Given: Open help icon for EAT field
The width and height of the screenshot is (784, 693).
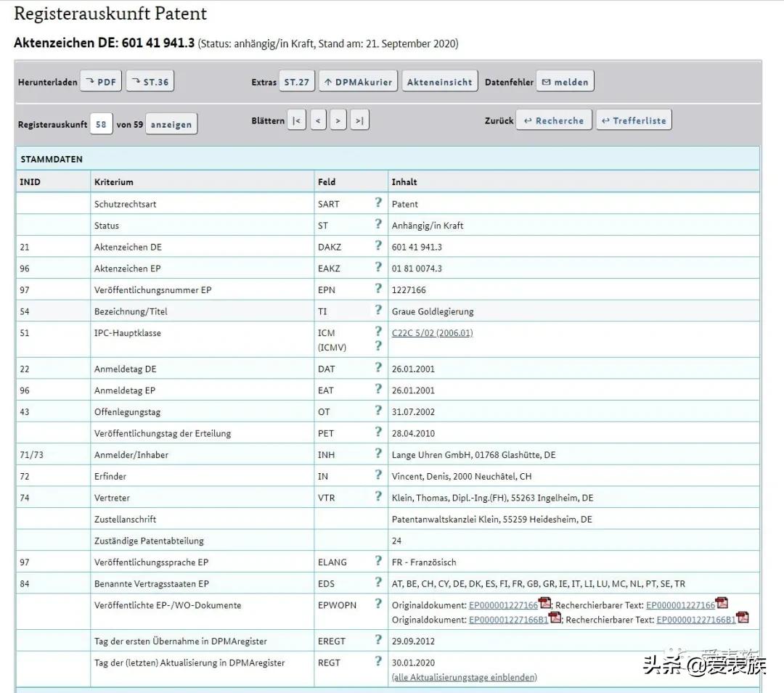Looking at the screenshot, I should (x=378, y=389).
